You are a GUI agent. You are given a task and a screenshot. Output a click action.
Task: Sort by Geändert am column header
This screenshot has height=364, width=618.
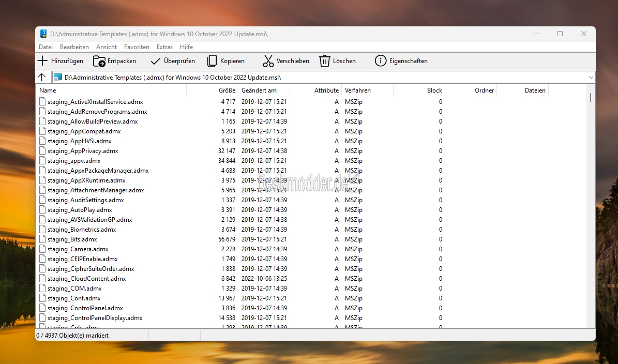259,90
